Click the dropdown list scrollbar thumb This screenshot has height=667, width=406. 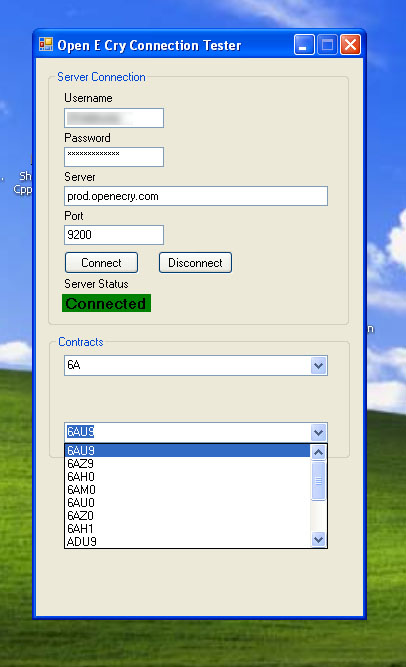318,481
